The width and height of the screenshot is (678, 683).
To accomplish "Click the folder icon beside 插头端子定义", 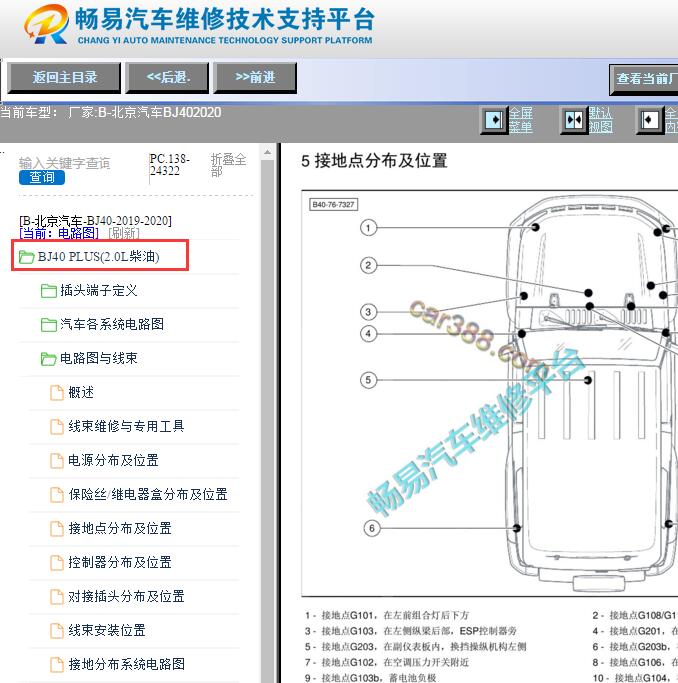I will click(48, 291).
